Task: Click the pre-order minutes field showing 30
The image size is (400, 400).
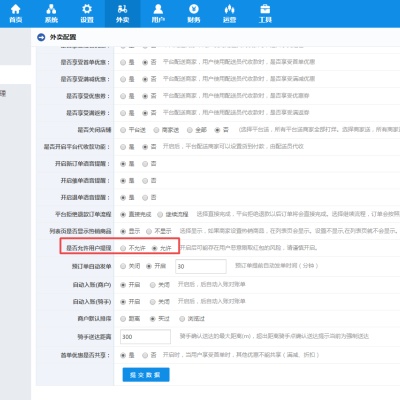Action: pos(201,266)
